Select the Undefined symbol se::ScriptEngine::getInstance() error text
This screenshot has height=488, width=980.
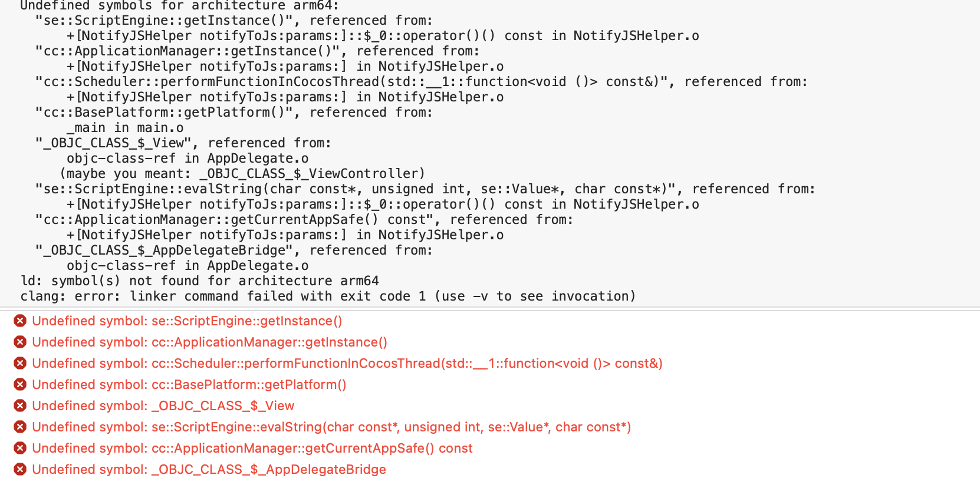(187, 321)
